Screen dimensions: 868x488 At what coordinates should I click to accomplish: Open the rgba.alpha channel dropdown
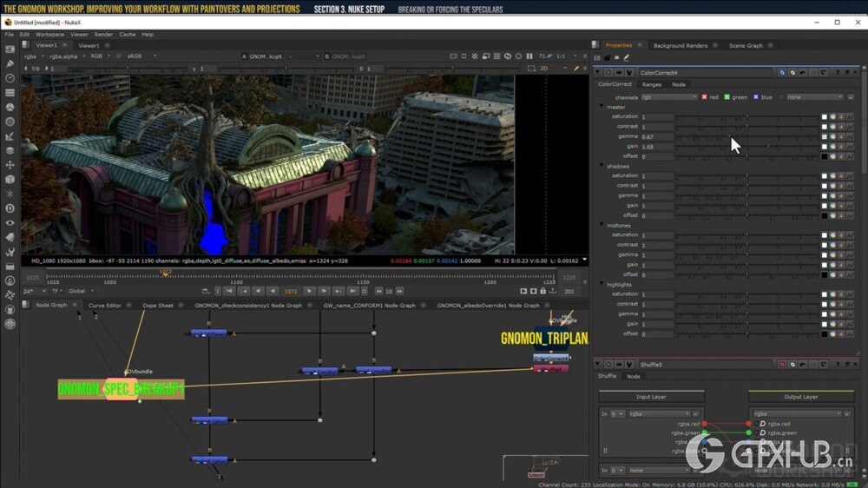click(67, 56)
